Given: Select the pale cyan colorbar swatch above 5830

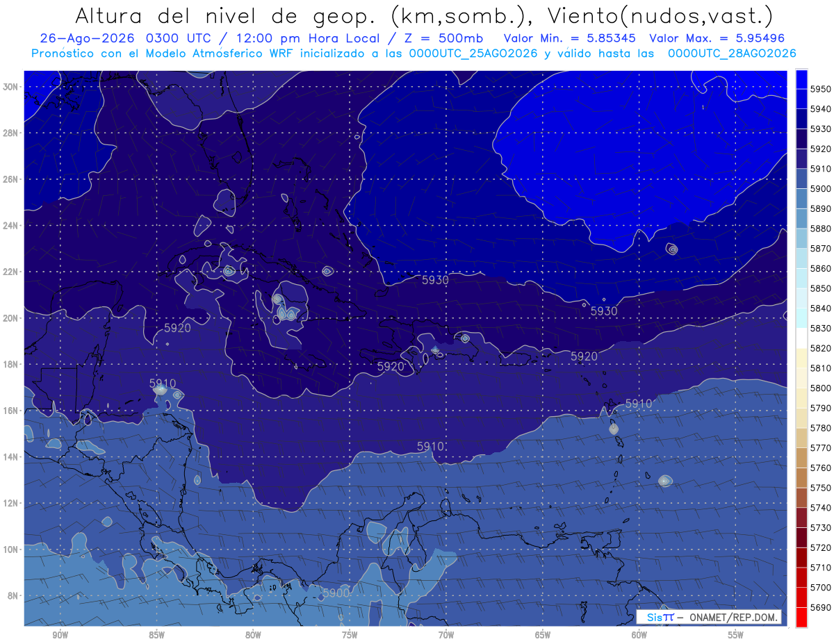Looking at the screenshot, I should point(801,318).
